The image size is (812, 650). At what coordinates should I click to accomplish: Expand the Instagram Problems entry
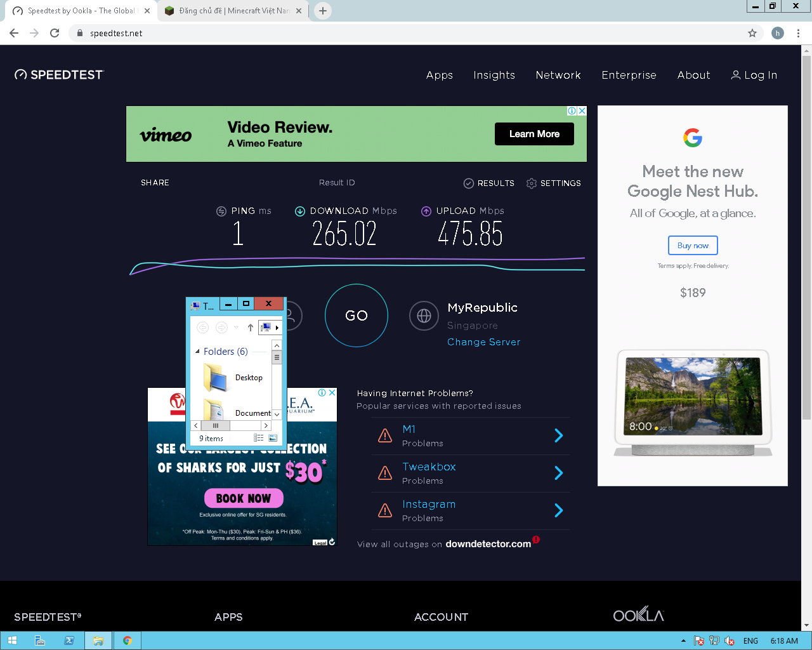(558, 510)
